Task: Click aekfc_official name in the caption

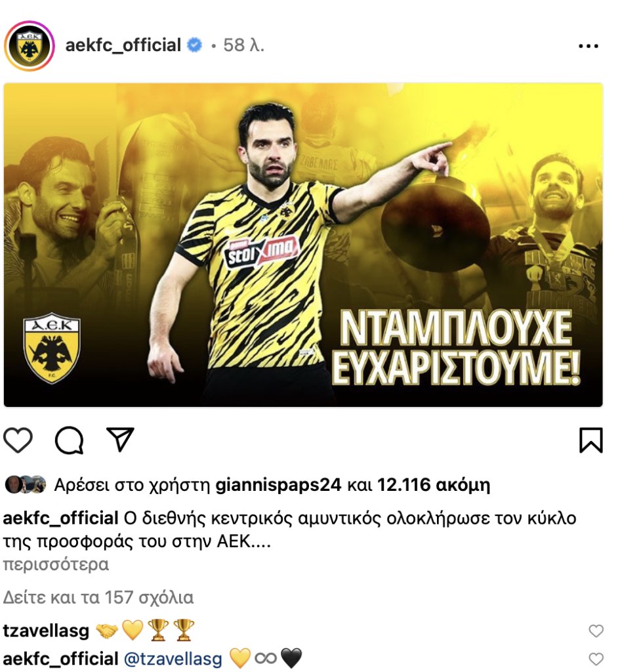Action: 60,518
